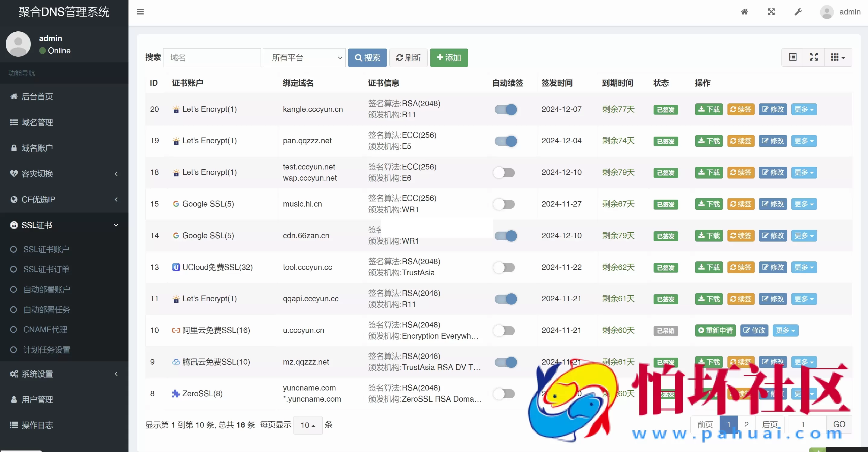The image size is (868, 452).
Task: Disable auto-renew for kangle.cccyun.cn
Action: pyautogui.click(x=505, y=109)
